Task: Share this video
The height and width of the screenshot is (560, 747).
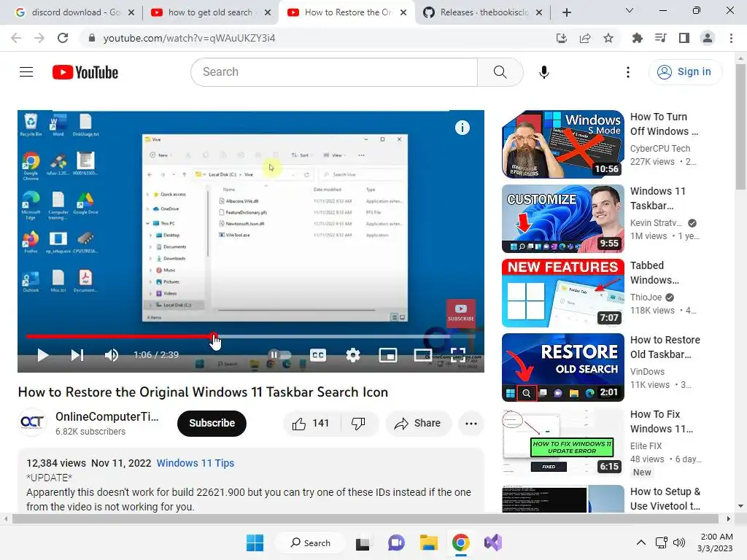Action: [x=418, y=424]
